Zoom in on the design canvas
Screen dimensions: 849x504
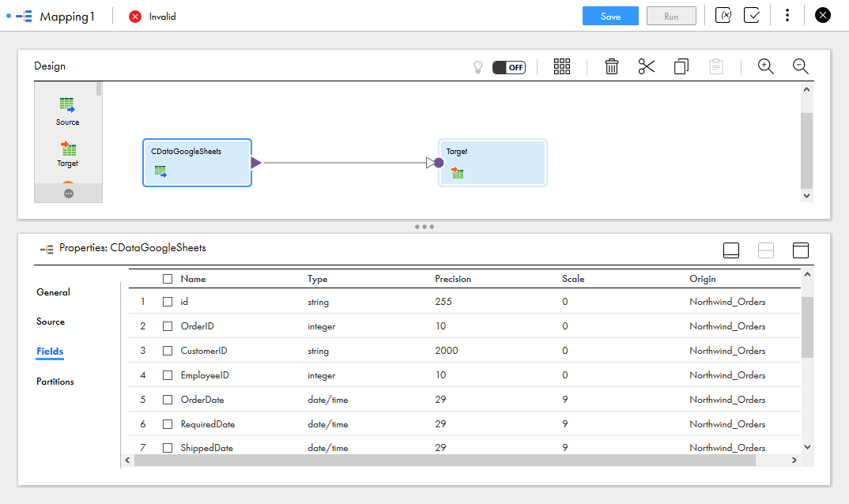point(765,67)
